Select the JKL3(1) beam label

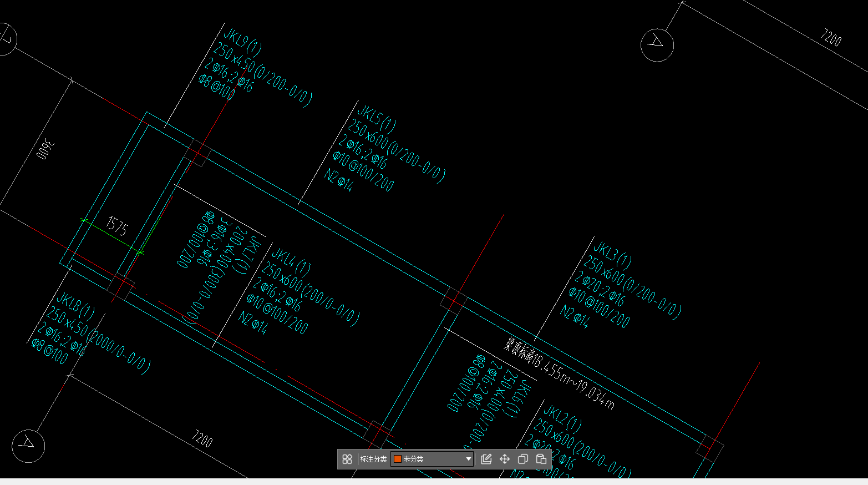pos(612,254)
